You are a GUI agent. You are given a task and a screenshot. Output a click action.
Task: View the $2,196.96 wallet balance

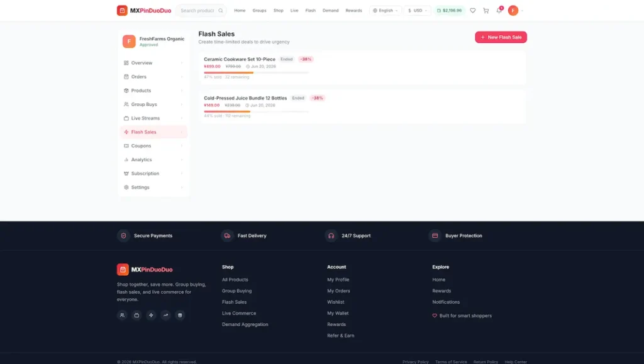point(449,11)
